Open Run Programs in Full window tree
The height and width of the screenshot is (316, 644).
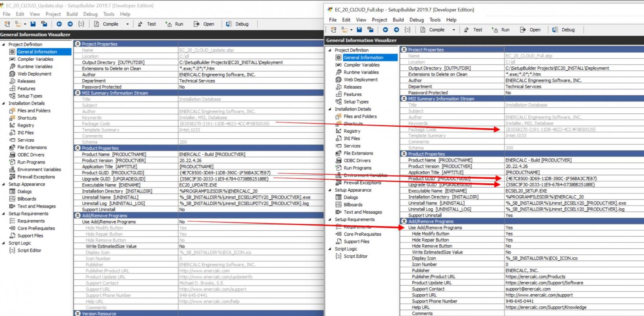coord(358,168)
